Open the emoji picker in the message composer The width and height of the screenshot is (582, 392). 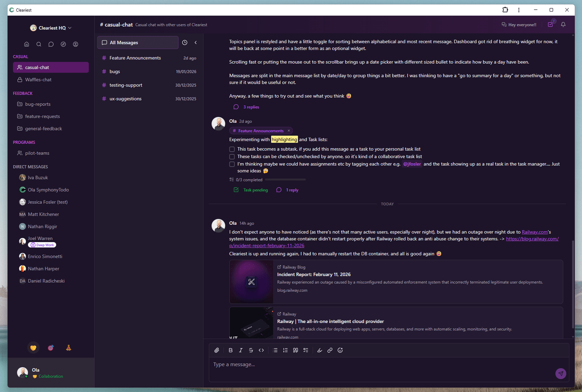[x=340, y=350]
